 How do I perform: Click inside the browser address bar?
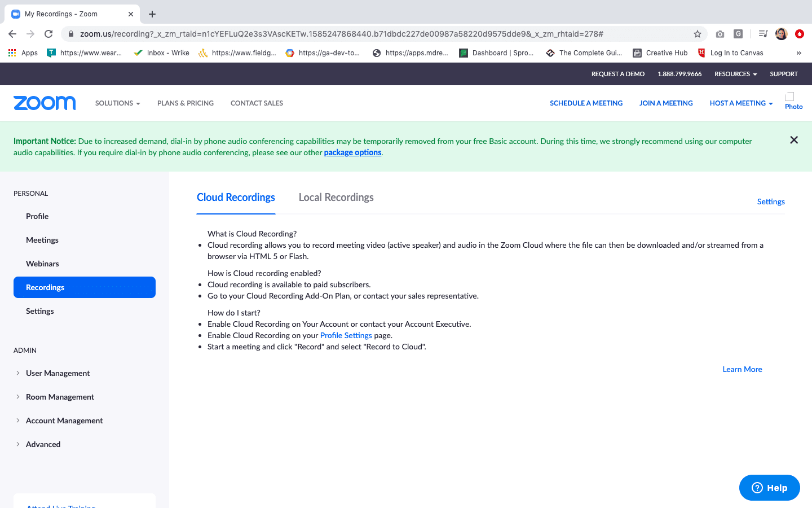click(x=338, y=34)
